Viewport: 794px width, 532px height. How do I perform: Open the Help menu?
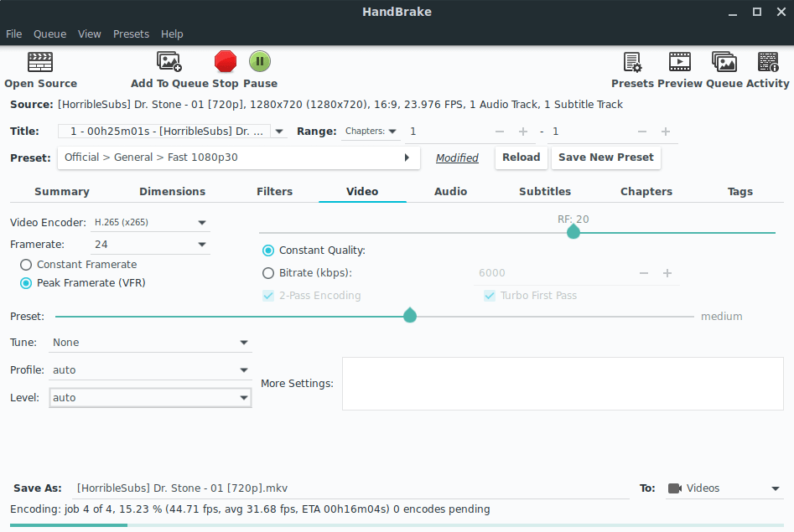[172, 34]
